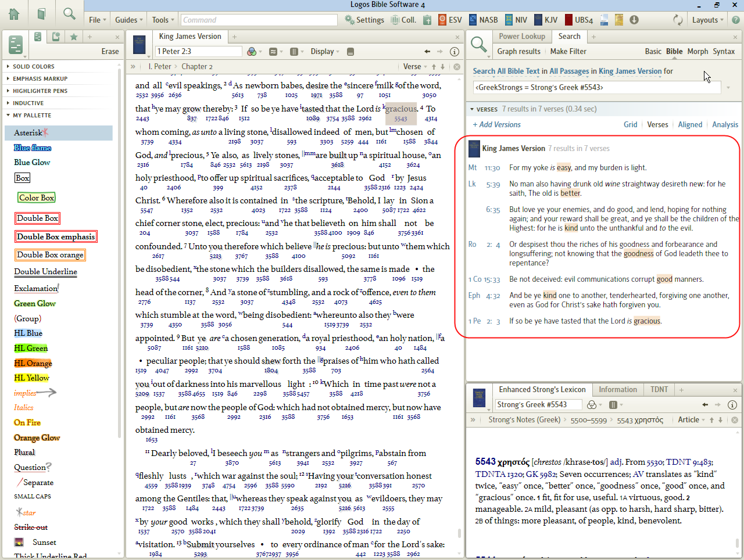Click the green clipboard cross shortcut icon
Image resolution: width=744 pixels, height=560 pixels.
427,20
